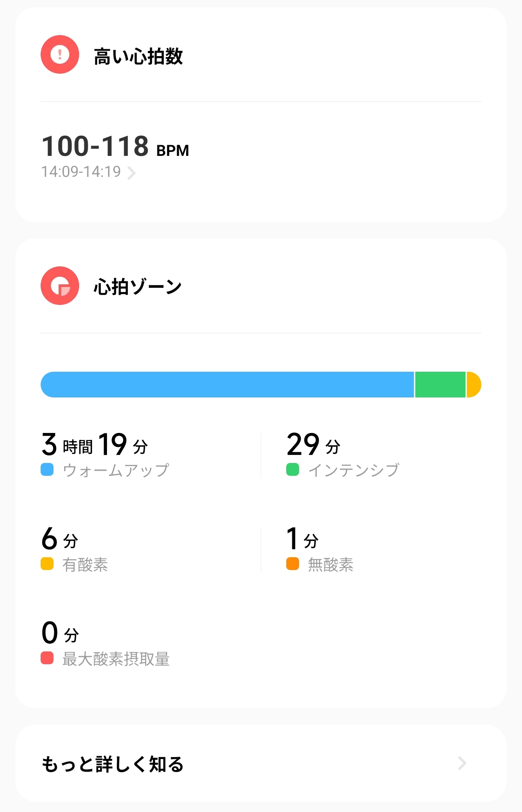Select the green intensive segment of zone bar
The image size is (522, 812).
pyautogui.click(x=440, y=385)
